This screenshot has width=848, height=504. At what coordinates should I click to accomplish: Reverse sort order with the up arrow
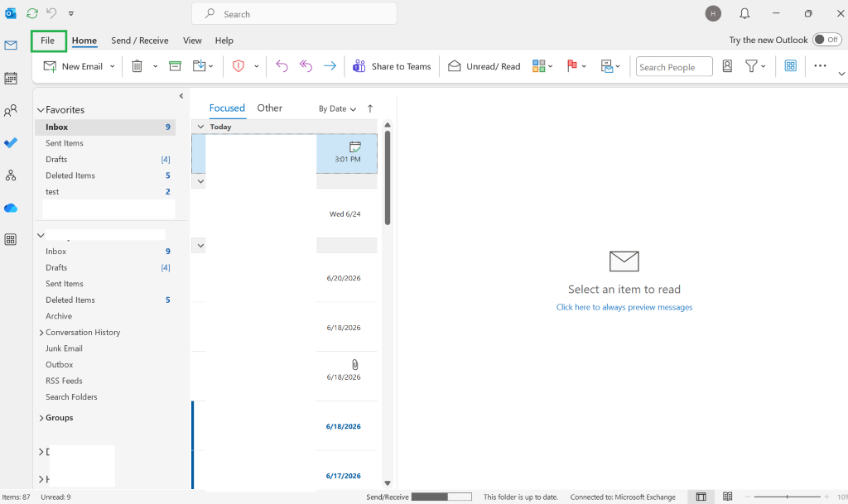(x=370, y=108)
